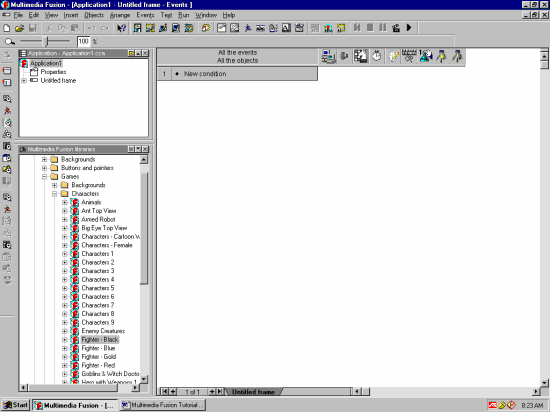Viewport: 551px width, 413px height.
Task: Open the Insert menu
Action: (x=71, y=15)
